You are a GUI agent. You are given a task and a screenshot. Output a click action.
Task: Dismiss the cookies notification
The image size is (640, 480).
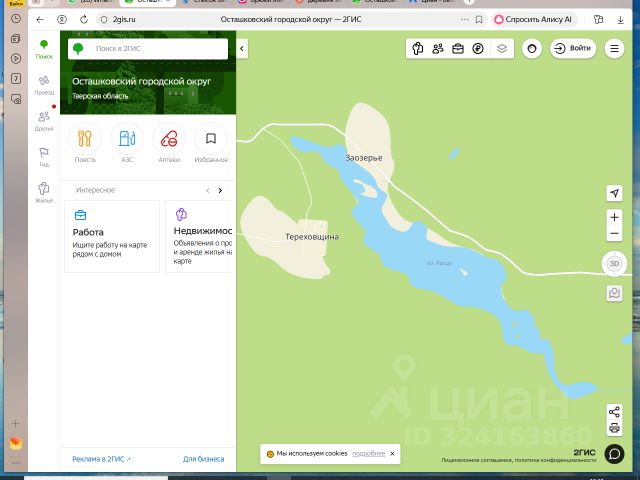click(392, 453)
